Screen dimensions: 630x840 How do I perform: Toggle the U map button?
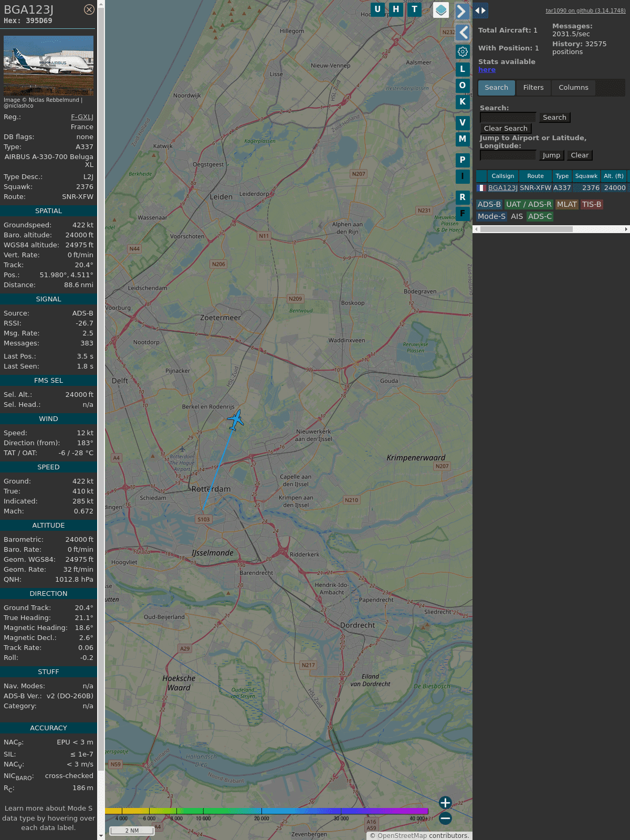click(x=377, y=9)
